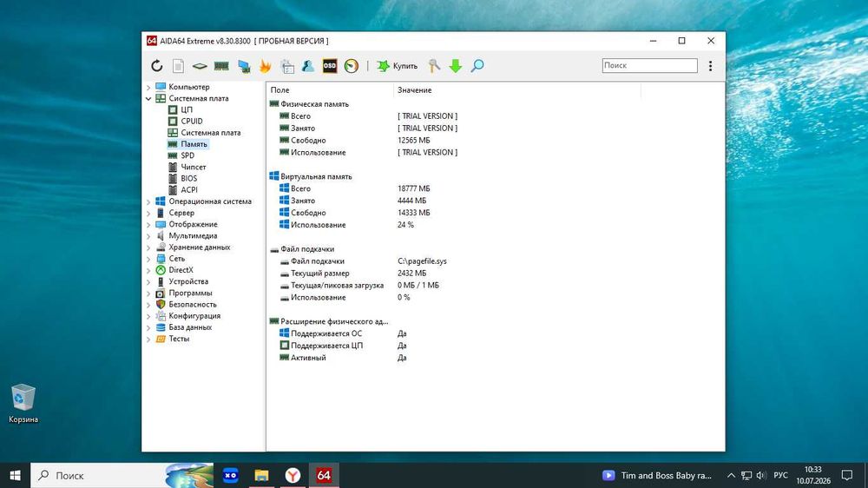868x488 pixels.
Task: Select the CPUID tree item
Action: coord(192,122)
